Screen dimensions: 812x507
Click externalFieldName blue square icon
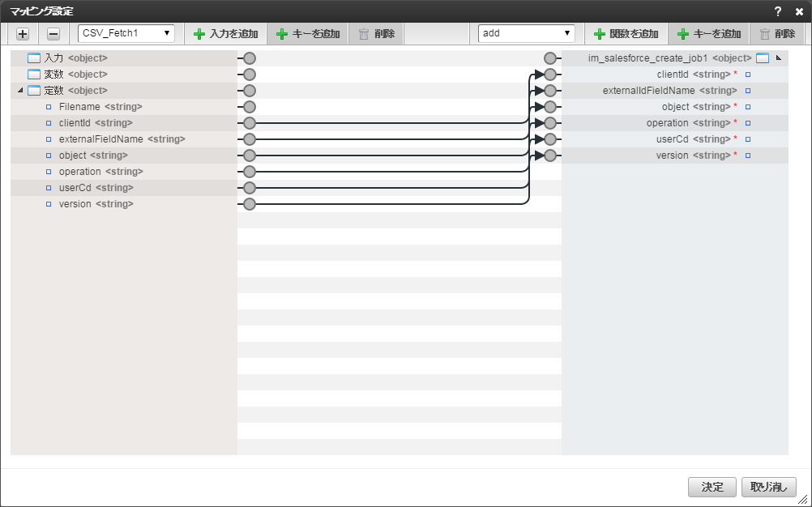coord(49,139)
